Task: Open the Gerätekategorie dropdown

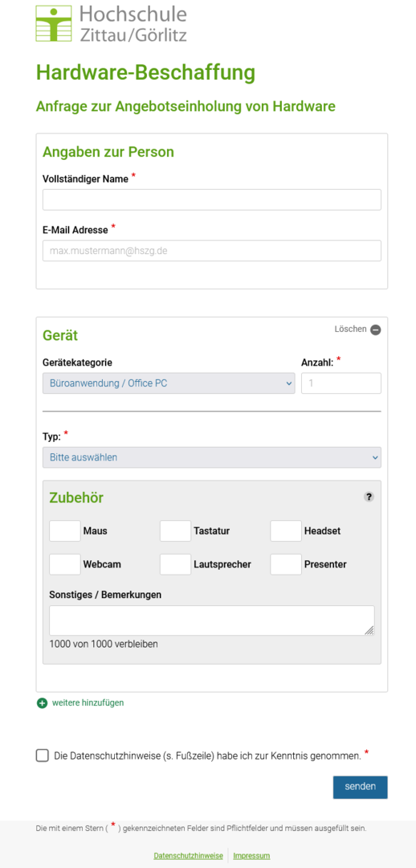Action: click(169, 383)
